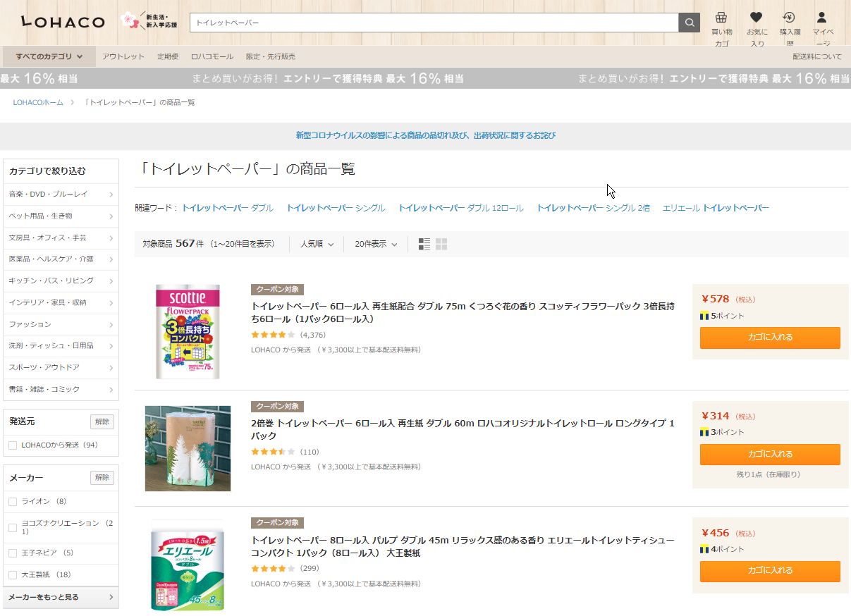Expand メーカーをもっと見る
851x616 pixels.
point(61,597)
